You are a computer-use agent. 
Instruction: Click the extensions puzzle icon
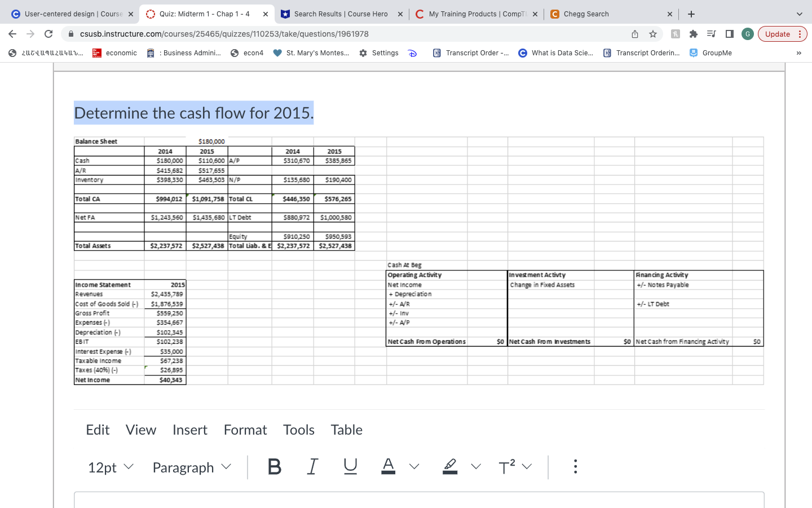[692, 34]
